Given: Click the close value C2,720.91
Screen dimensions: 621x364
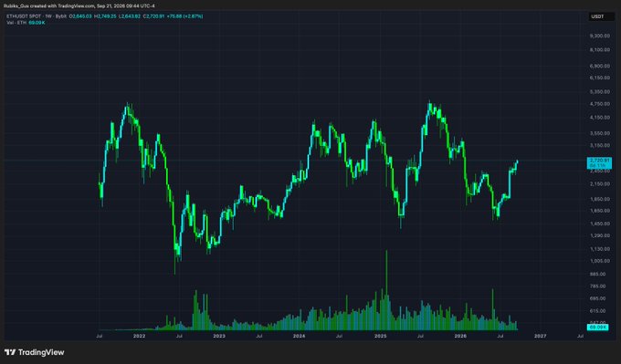Looking at the screenshot, I should tap(153, 16).
